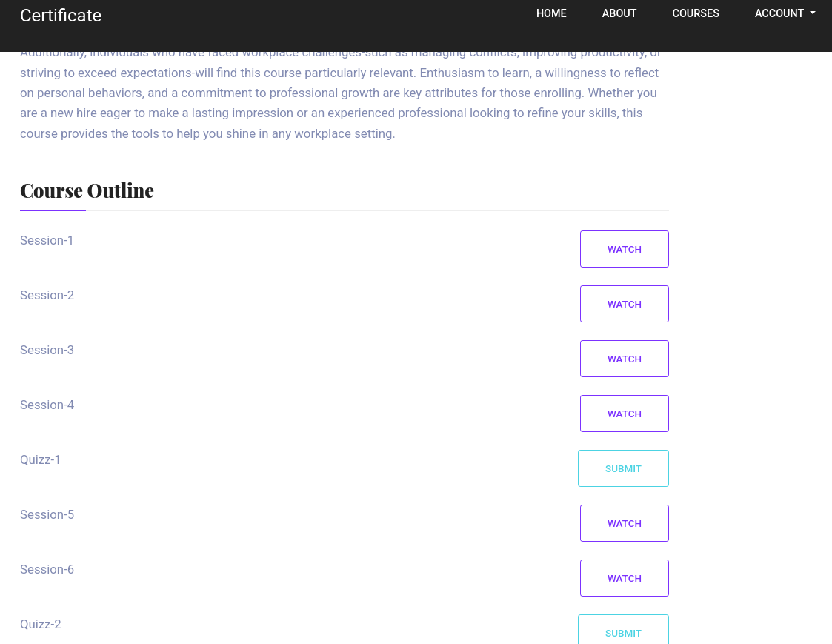This screenshot has height=644, width=832.
Task: Watch Session-5 video
Action: 624,523
